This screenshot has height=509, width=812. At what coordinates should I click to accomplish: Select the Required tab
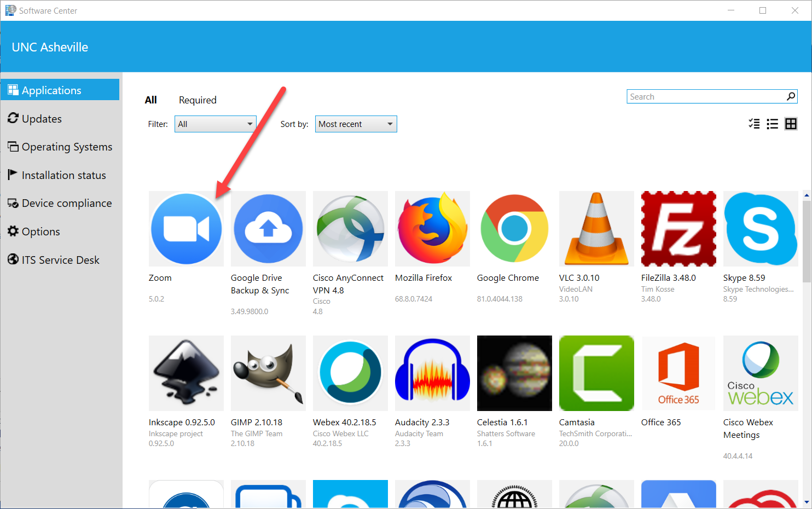tap(198, 100)
